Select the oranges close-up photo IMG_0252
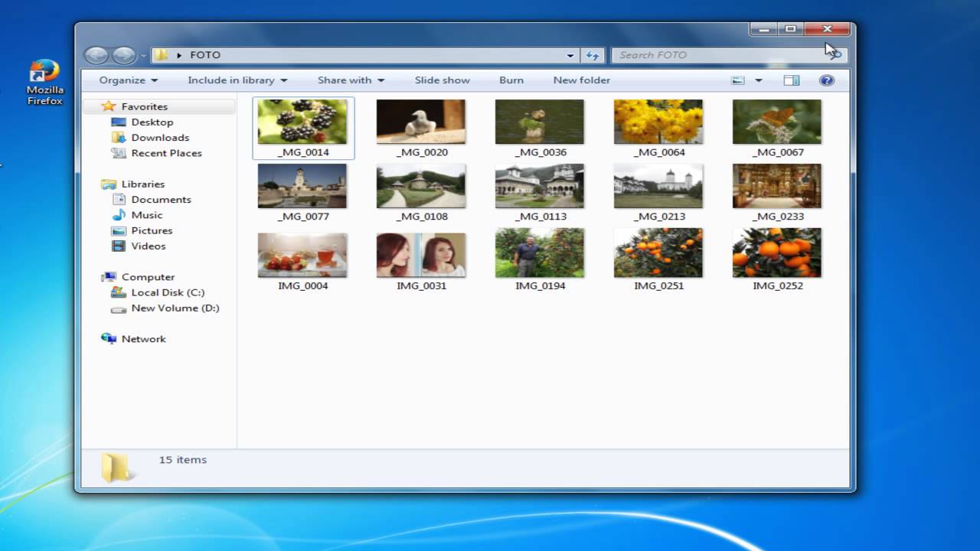980x551 pixels. point(777,253)
